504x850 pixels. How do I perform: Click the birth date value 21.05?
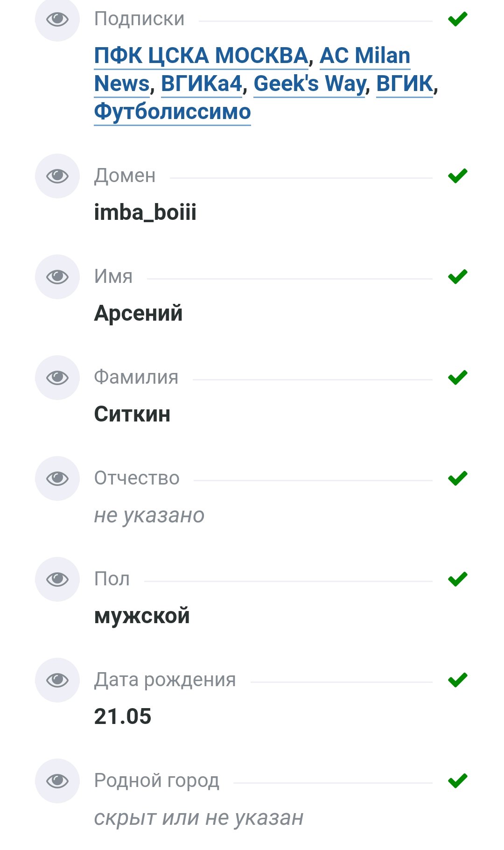click(x=123, y=717)
